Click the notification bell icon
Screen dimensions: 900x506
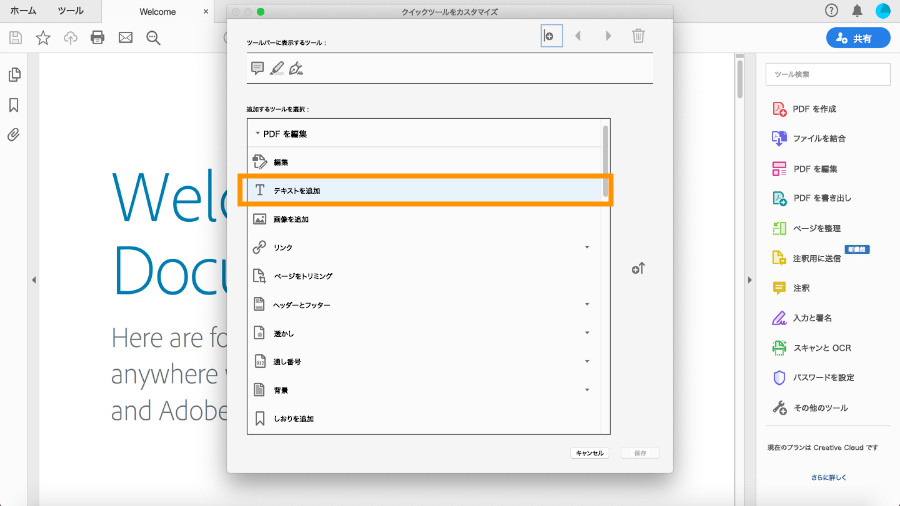click(857, 10)
